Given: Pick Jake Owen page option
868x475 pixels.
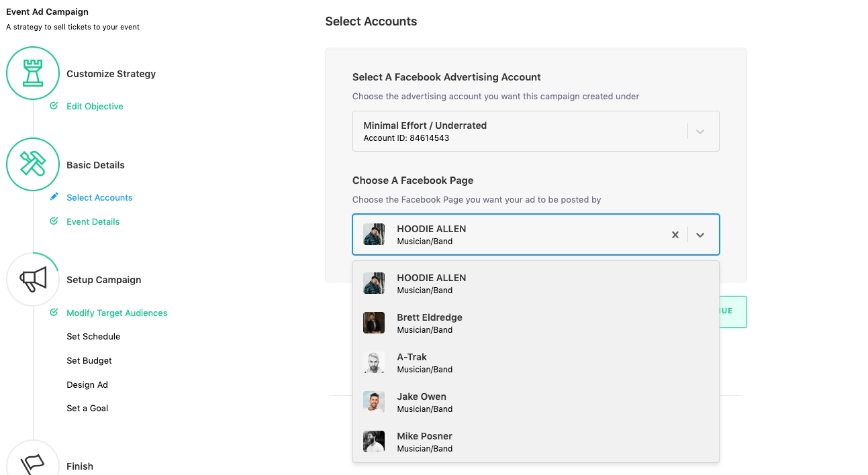Looking at the screenshot, I should tap(536, 402).
